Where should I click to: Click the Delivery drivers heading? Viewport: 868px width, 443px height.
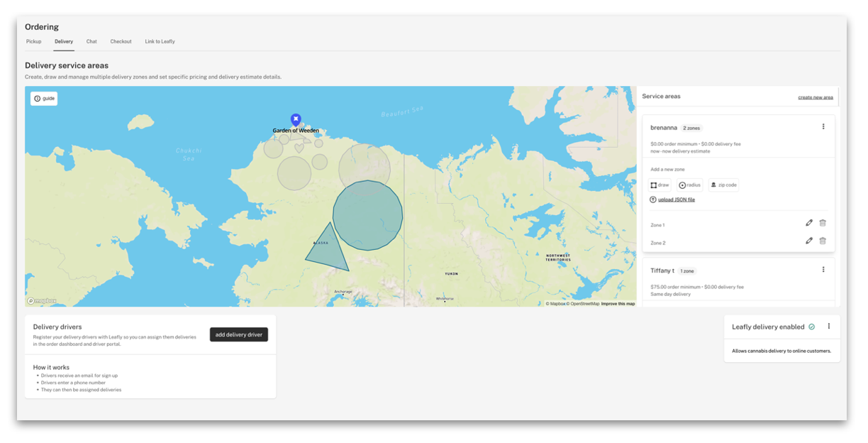(x=57, y=327)
